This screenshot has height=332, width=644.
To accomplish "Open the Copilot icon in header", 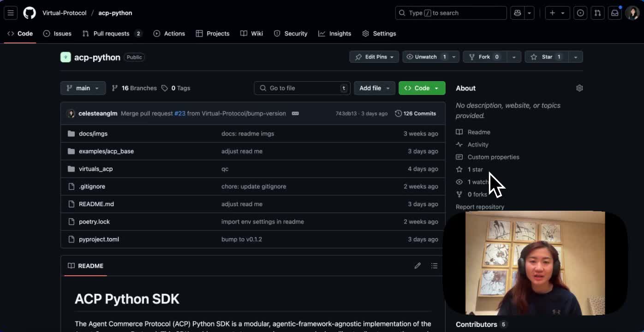I will click(x=517, y=13).
